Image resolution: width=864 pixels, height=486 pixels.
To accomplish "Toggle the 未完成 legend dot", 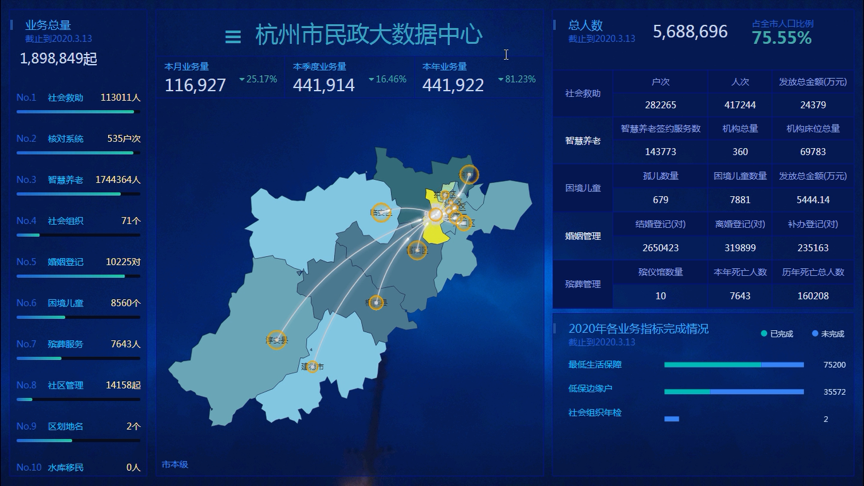I will 815,333.
